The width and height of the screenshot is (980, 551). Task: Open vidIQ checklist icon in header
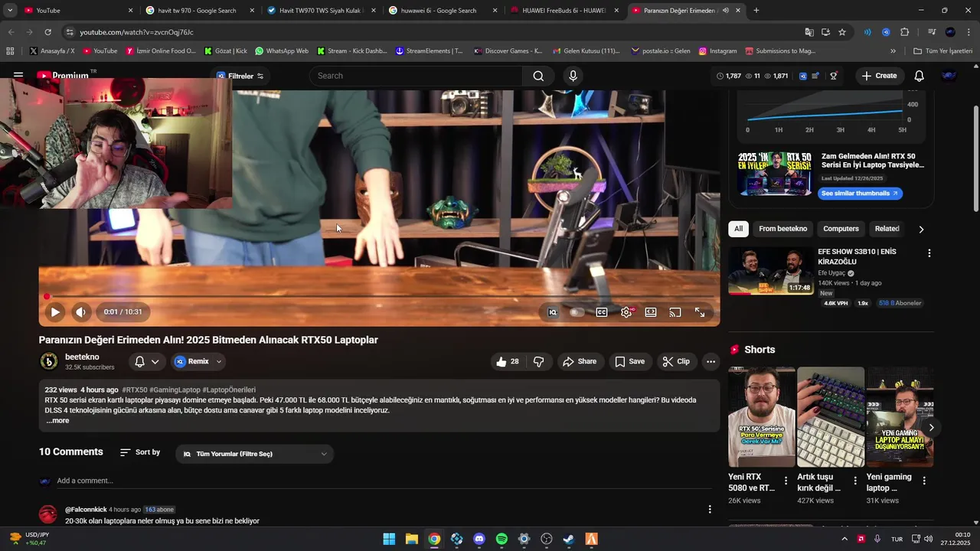pyautogui.click(x=815, y=76)
